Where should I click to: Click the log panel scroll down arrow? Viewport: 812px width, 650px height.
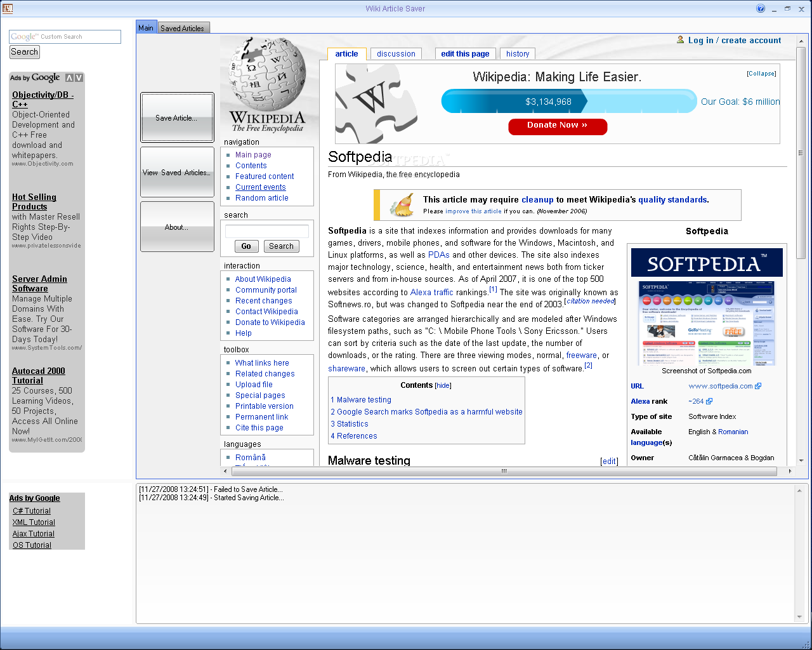[800, 617]
